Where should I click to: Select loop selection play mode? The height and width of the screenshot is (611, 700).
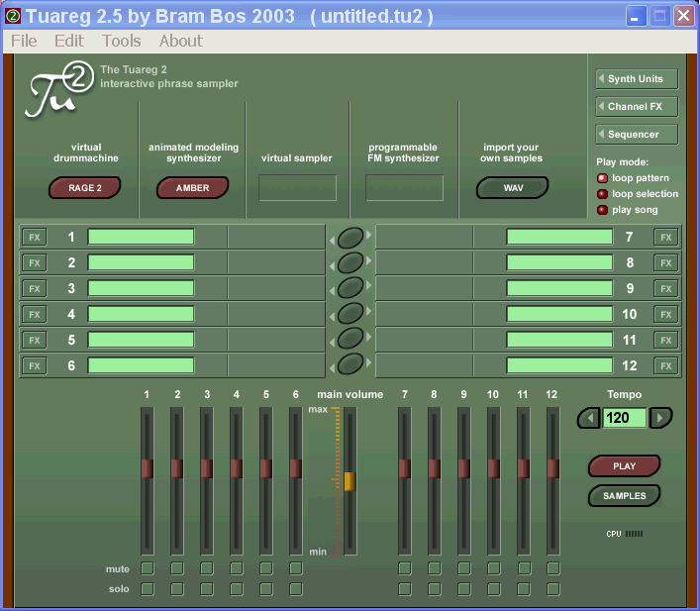pos(602,194)
